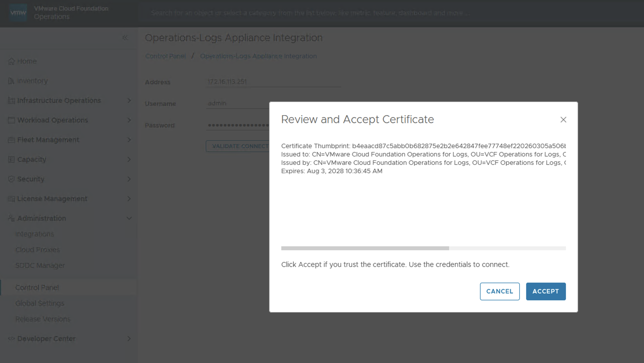The height and width of the screenshot is (363, 644).
Task: Collapse the Administration section chevron
Action: [x=129, y=218]
